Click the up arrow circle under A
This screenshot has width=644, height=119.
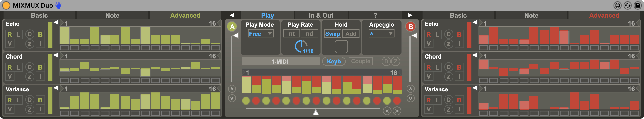pyautogui.click(x=232, y=89)
